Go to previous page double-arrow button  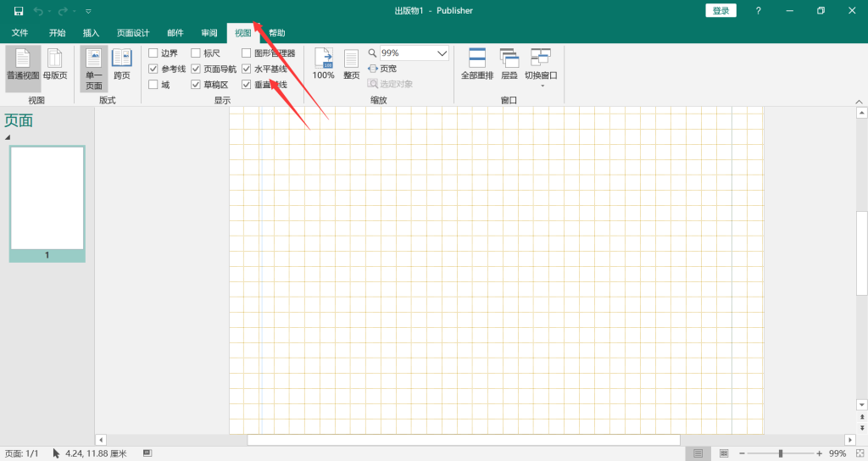[x=862, y=417]
